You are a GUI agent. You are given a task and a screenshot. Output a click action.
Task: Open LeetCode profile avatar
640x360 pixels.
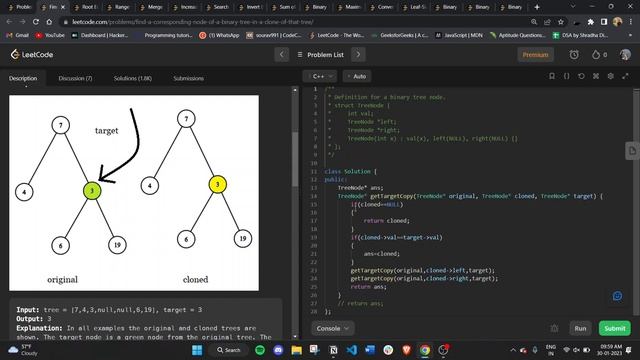point(625,54)
